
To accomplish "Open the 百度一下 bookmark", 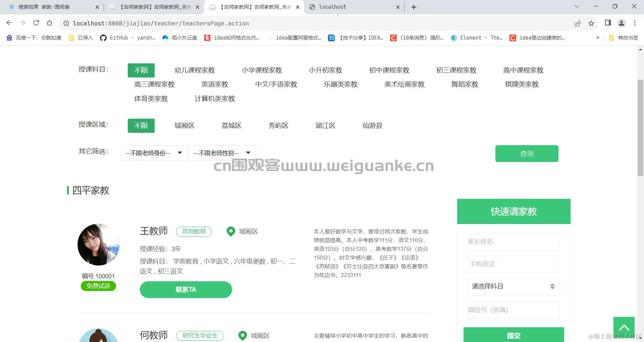I will point(34,38).
